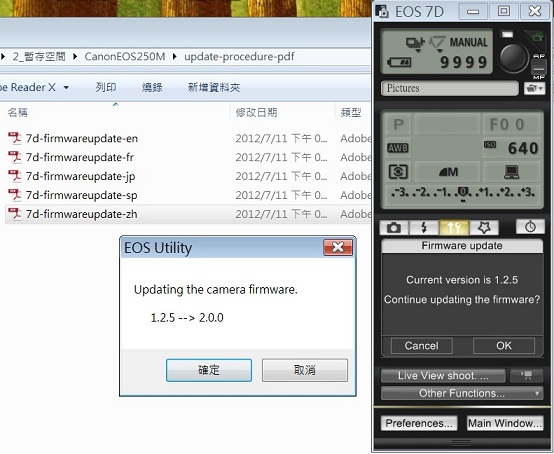Open the timer shooting settings icon
This screenshot has height=454, width=554.
(x=530, y=227)
